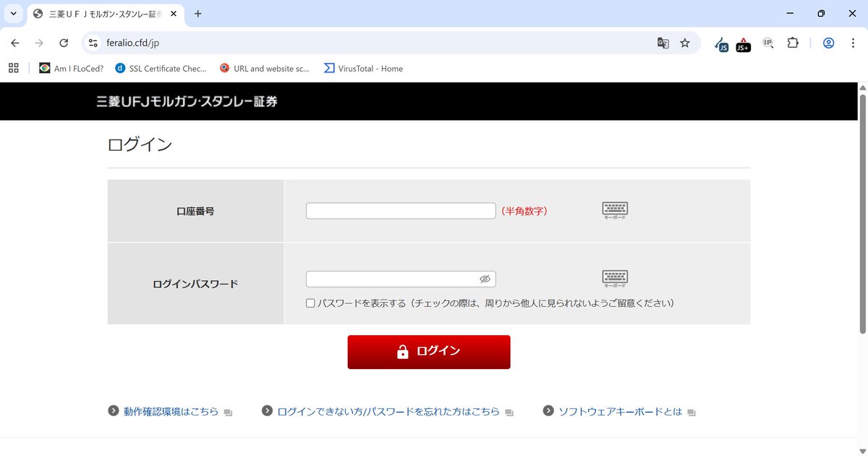Show password with the eye icon

click(485, 279)
